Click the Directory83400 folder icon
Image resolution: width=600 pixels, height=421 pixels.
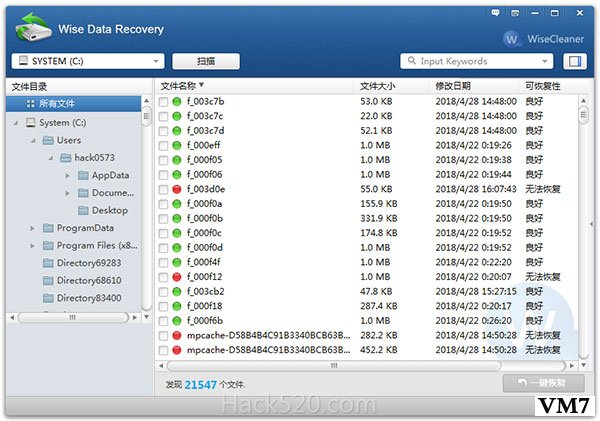tap(48, 298)
